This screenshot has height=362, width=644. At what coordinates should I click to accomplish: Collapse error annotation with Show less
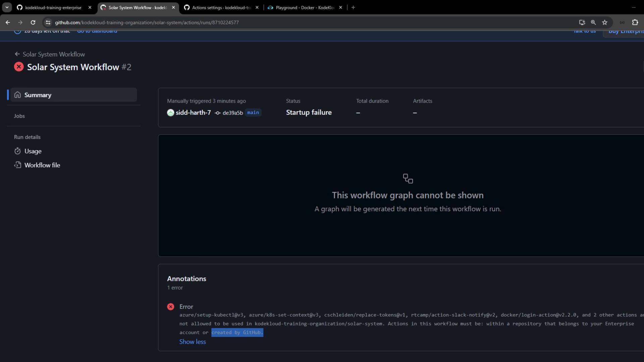click(192, 342)
